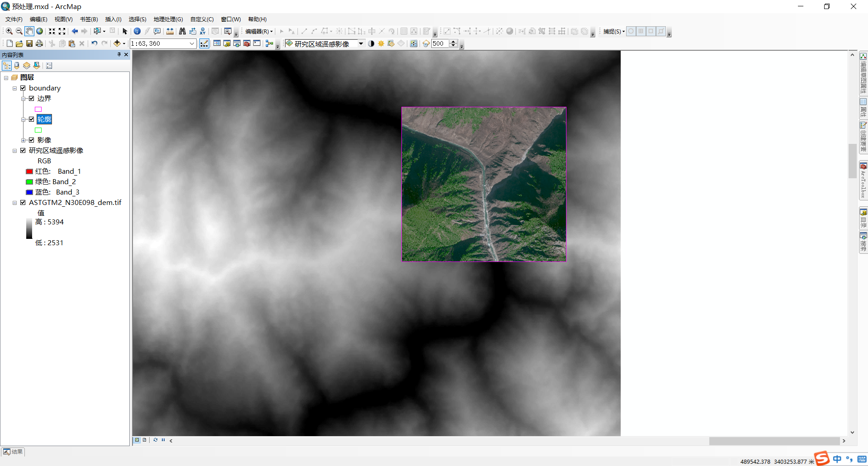The height and width of the screenshot is (466, 868).
Task: Open the Find binoculars tool
Action: (182, 31)
